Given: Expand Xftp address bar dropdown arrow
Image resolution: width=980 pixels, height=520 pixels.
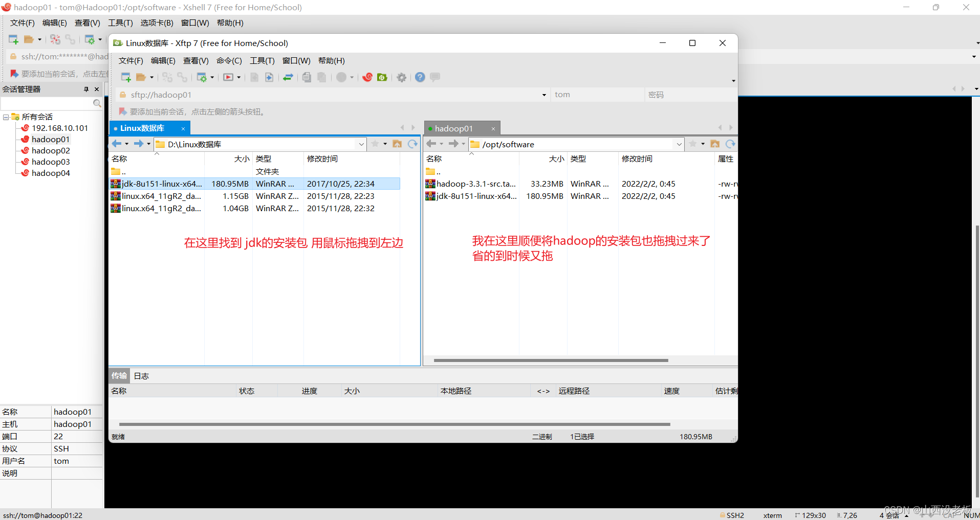Looking at the screenshot, I should (544, 95).
